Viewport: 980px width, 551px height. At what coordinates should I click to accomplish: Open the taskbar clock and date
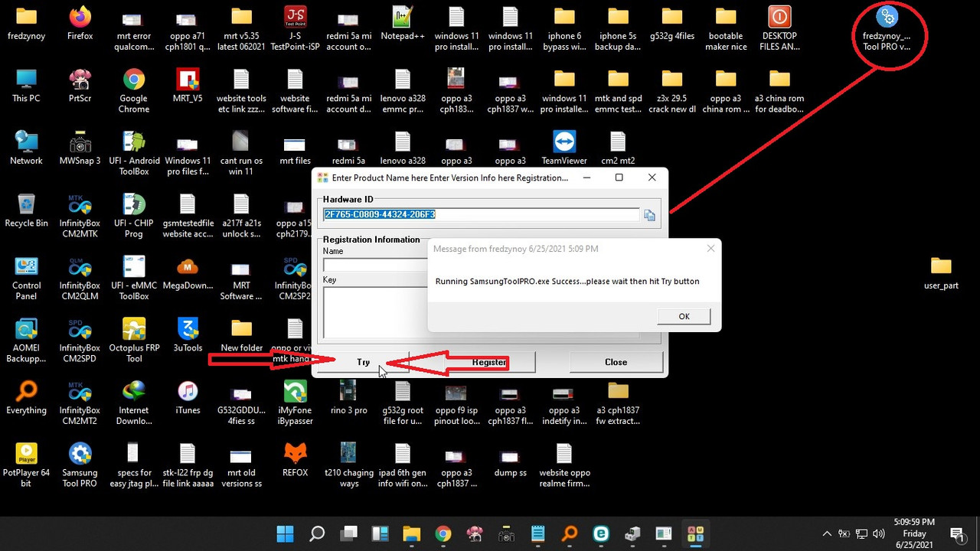point(913,533)
